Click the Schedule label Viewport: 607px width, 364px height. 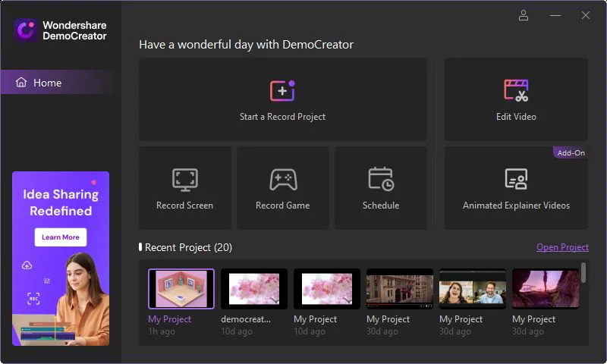(381, 206)
